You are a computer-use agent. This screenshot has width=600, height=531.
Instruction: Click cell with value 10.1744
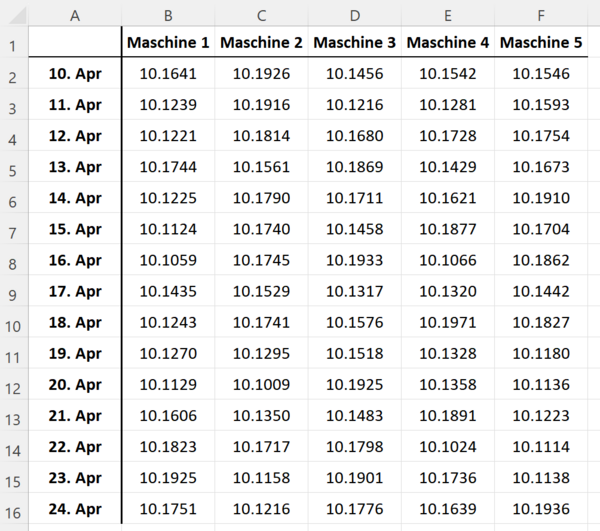coord(168,166)
